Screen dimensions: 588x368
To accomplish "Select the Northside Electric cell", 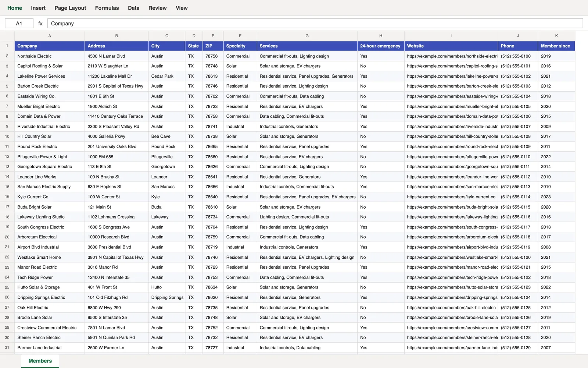I will click(x=50, y=56).
